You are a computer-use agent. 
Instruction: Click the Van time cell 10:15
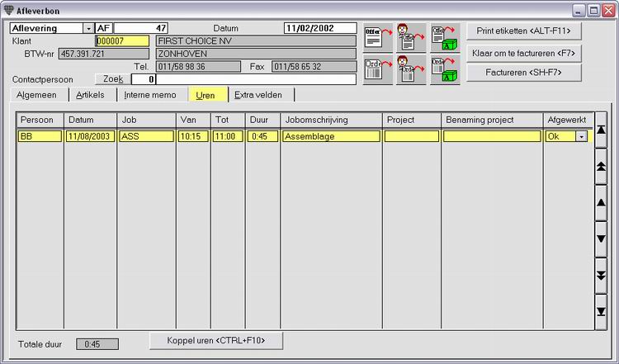coord(193,136)
